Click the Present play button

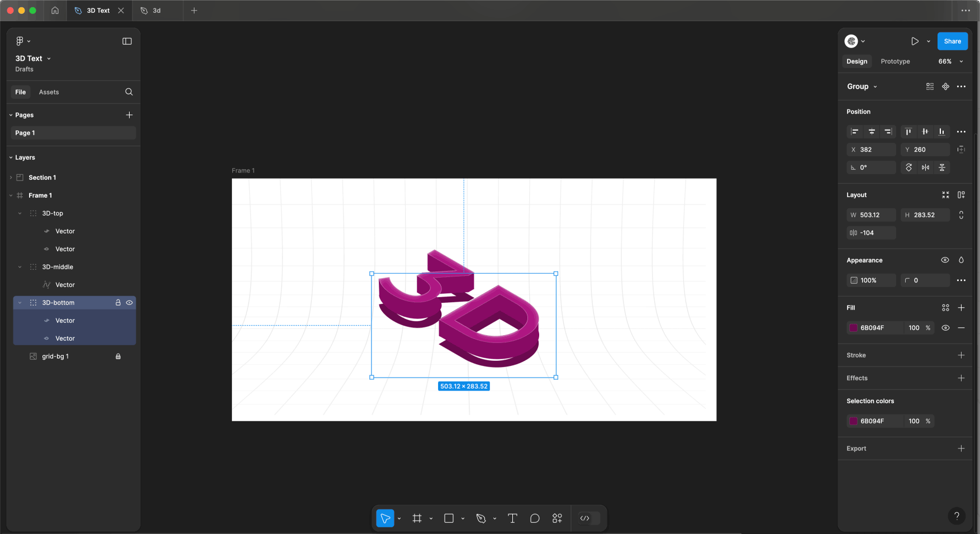(915, 41)
